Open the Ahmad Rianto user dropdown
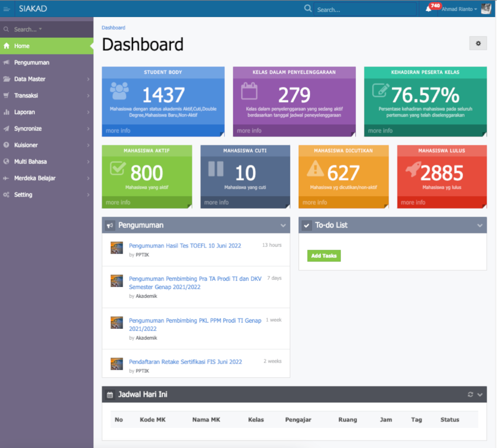Image resolution: width=497 pixels, height=448 pixels. 459,9
